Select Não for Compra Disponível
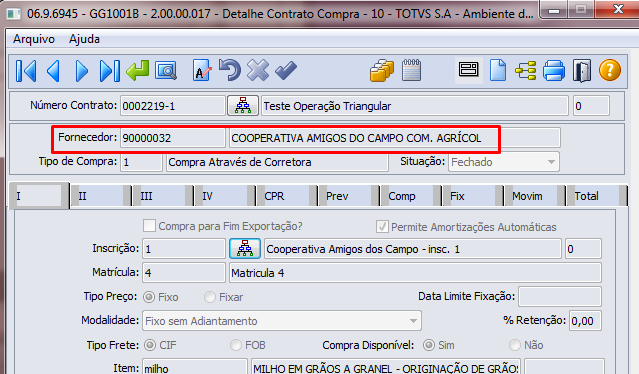 (515, 345)
